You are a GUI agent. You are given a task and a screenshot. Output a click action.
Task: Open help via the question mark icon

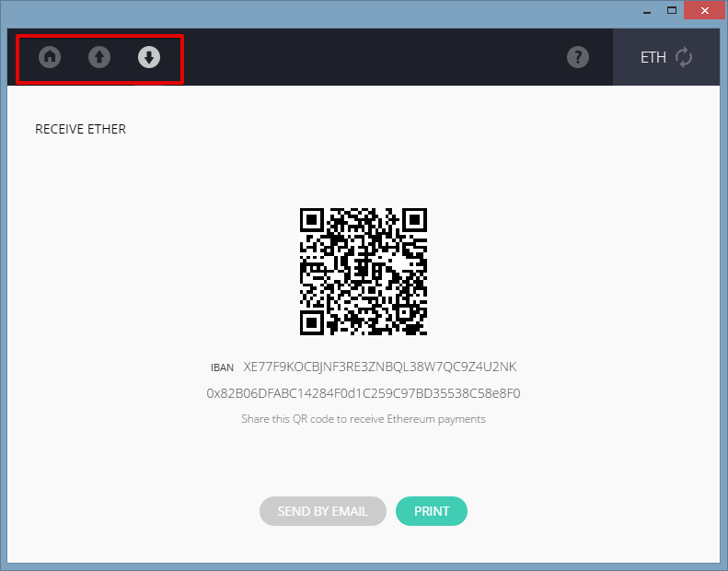[x=578, y=57]
